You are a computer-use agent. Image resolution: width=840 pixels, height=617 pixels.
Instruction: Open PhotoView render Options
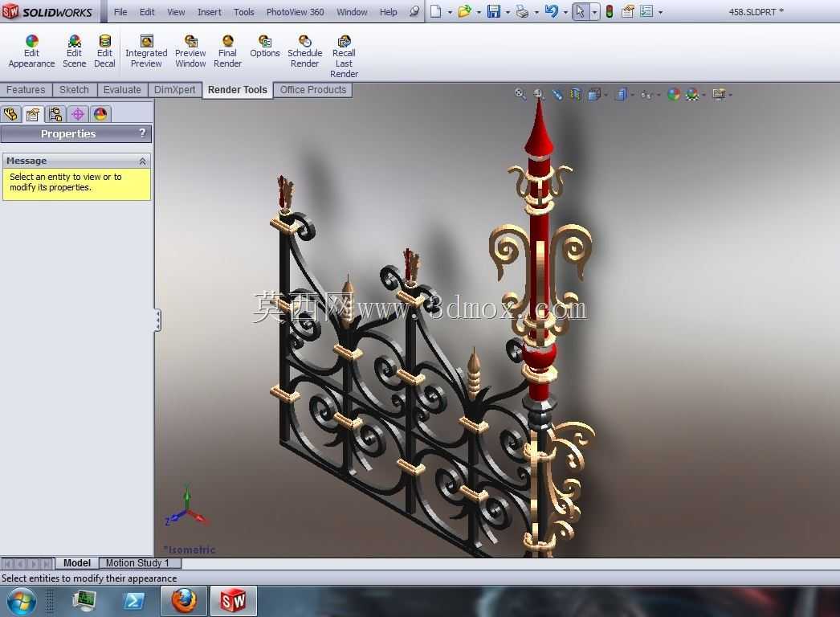point(265,47)
